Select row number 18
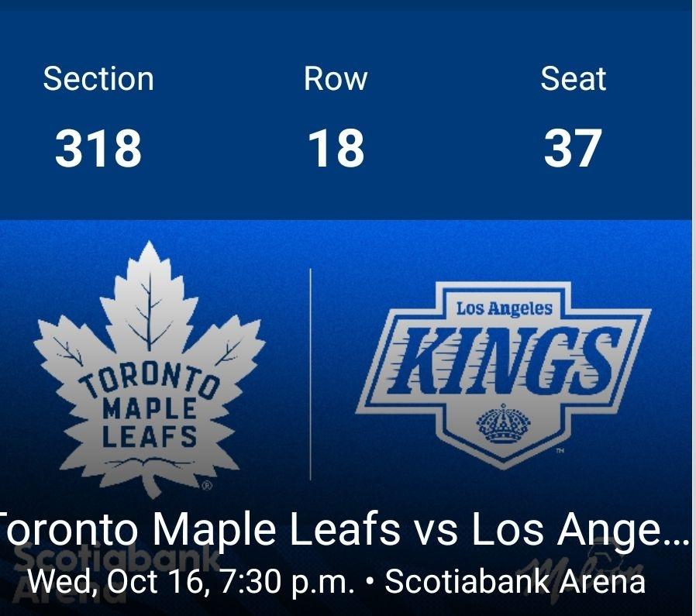696x616 pixels. [336, 148]
